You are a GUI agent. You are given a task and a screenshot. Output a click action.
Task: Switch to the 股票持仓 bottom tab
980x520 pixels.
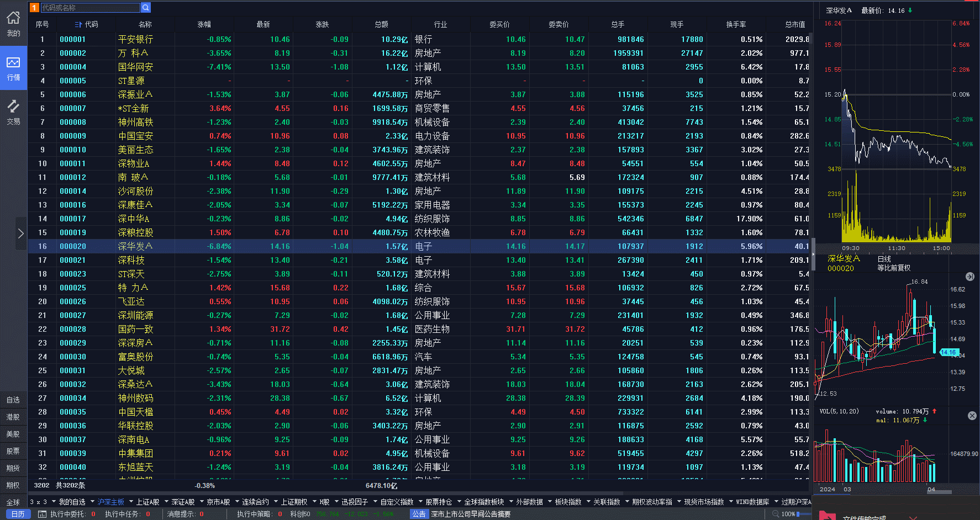click(439, 502)
